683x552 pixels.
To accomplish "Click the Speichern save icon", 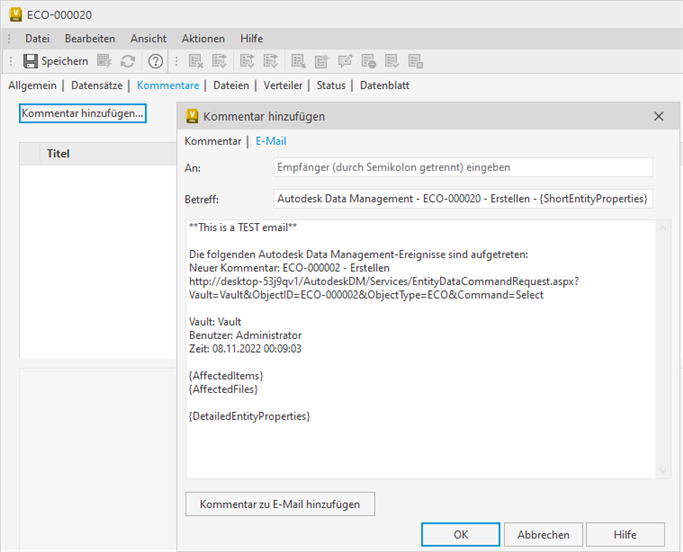I will click(x=30, y=61).
